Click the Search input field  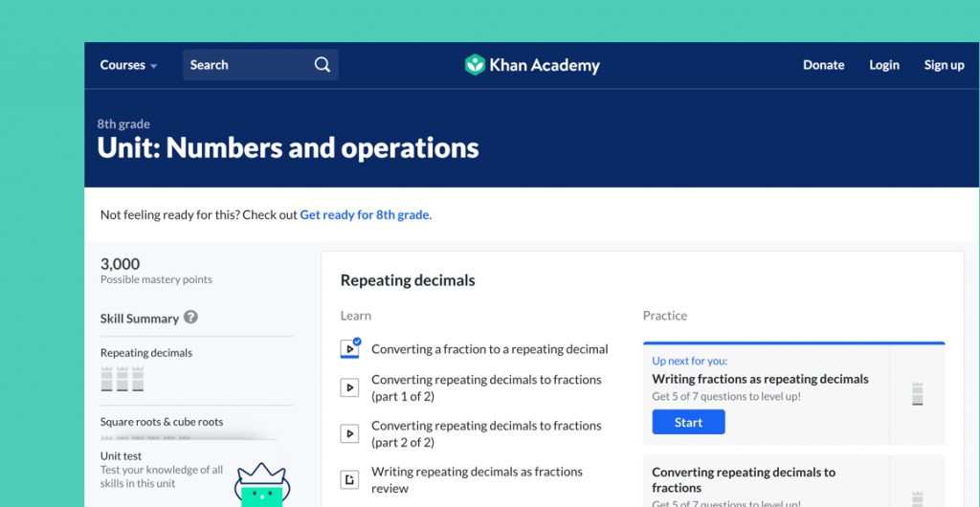point(260,65)
